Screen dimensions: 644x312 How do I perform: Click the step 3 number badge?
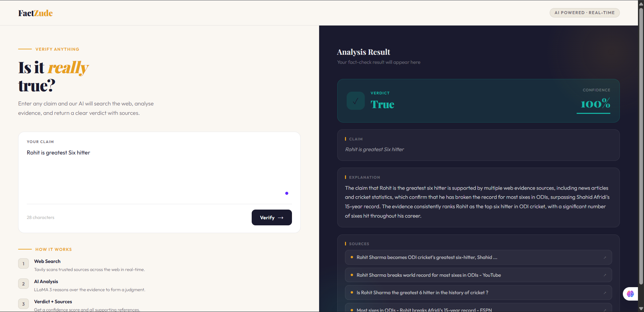pyautogui.click(x=23, y=304)
